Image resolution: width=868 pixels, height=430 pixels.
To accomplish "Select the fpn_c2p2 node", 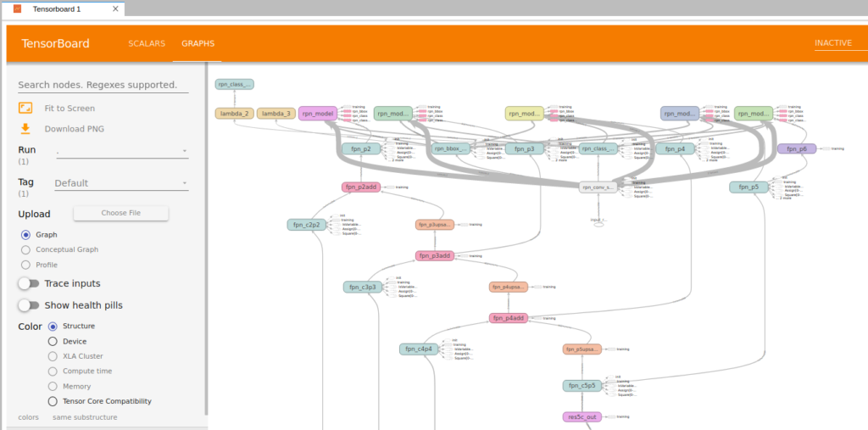I will click(x=306, y=225).
